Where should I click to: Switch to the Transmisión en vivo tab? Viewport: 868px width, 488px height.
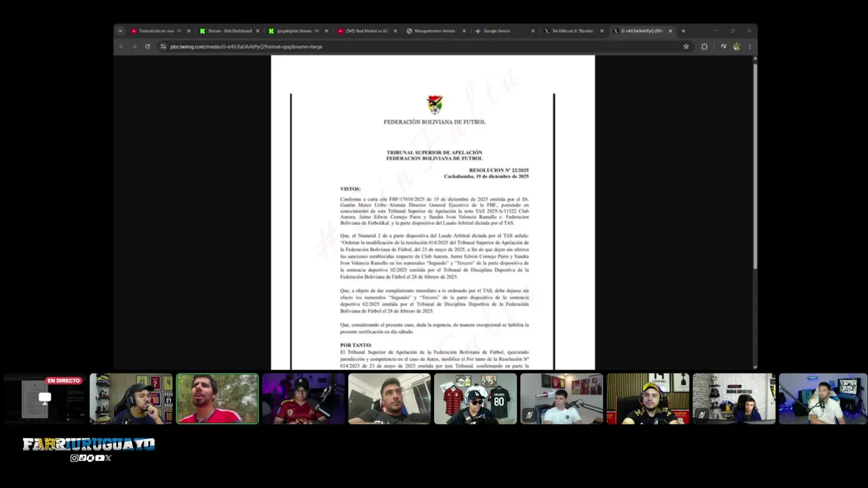(161, 30)
